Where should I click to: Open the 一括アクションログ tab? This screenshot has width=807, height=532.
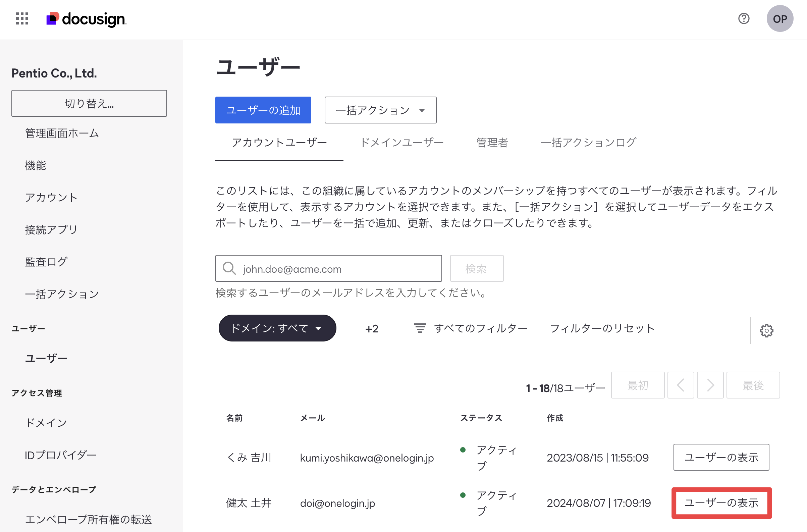pos(589,143)
